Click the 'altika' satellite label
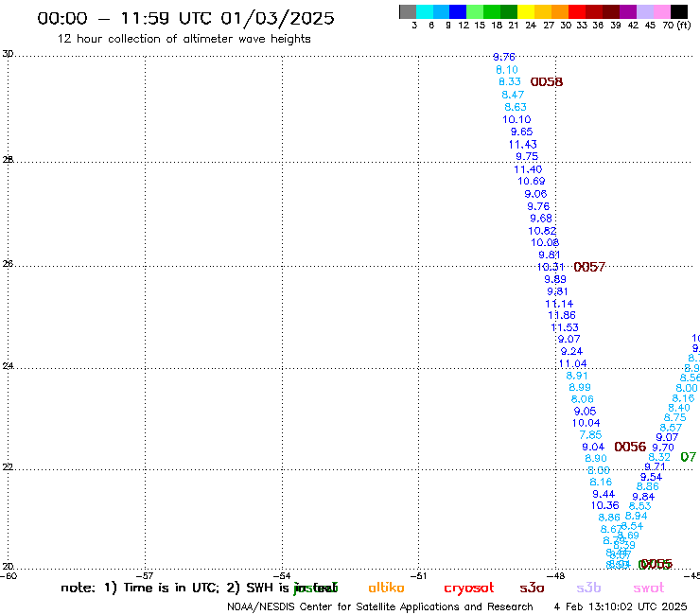The image size is (700, 615). pyautogui.click(x=386, y=588)
